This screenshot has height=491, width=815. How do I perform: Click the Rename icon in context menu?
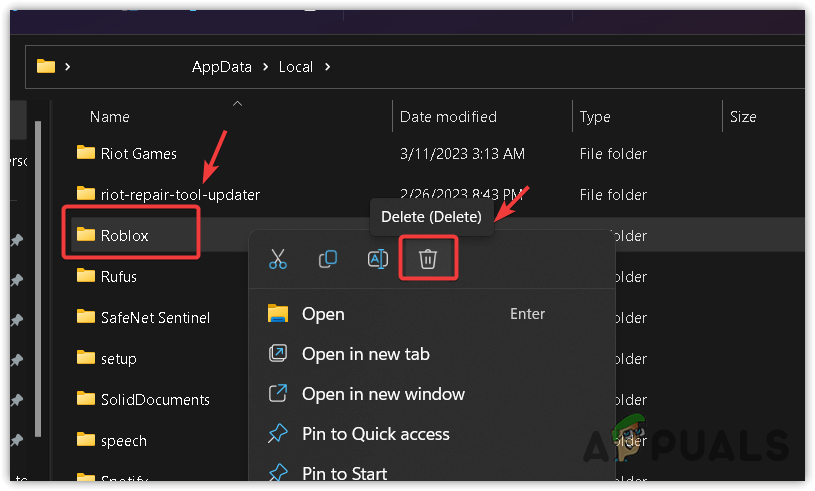pyautogui.click(x=378, y=259)
